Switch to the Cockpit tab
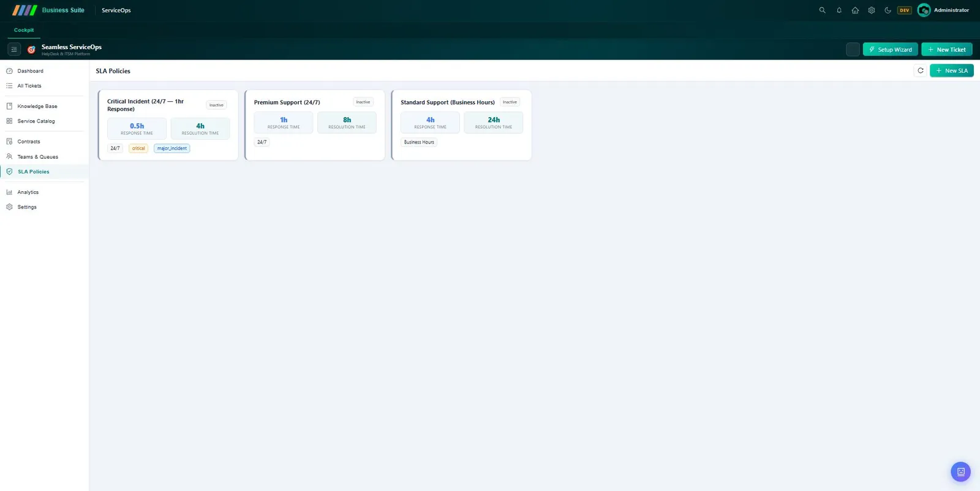Image resolution: width=980 pixels, height=491 pixels. point(24,30)
